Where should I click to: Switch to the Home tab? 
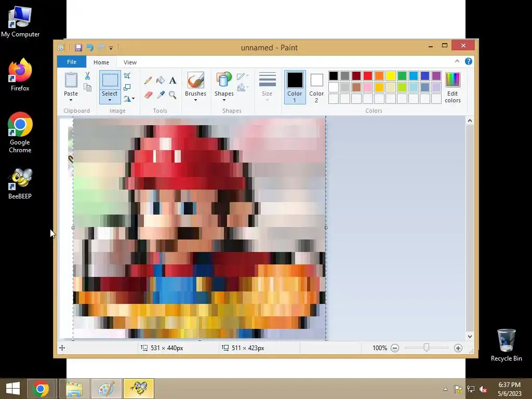[101, 62]
